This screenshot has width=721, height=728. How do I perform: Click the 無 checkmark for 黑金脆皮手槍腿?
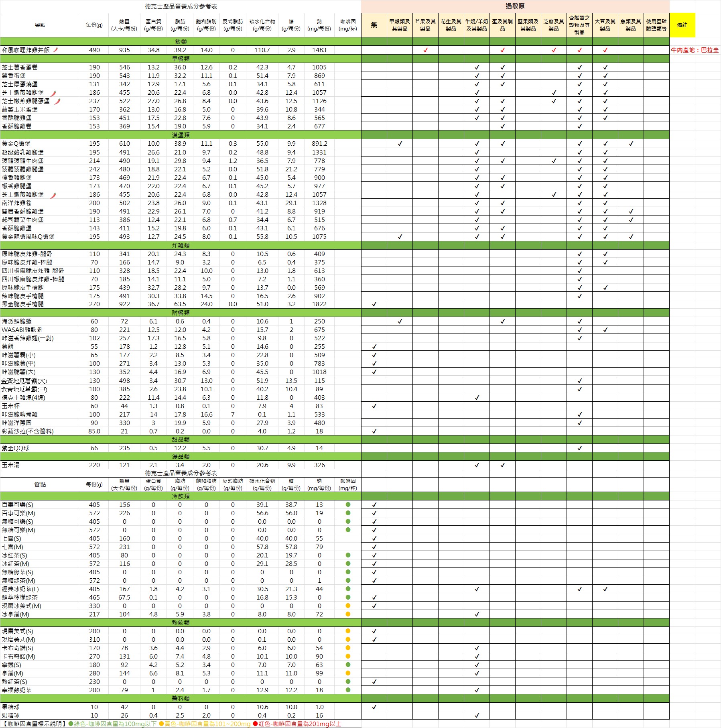pyautogui.click(x=374, y=304)
